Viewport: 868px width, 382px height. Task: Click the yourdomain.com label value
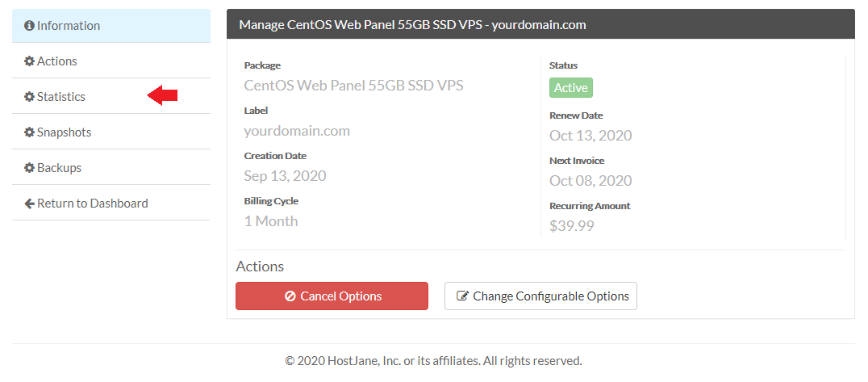(x=297, y=131)
